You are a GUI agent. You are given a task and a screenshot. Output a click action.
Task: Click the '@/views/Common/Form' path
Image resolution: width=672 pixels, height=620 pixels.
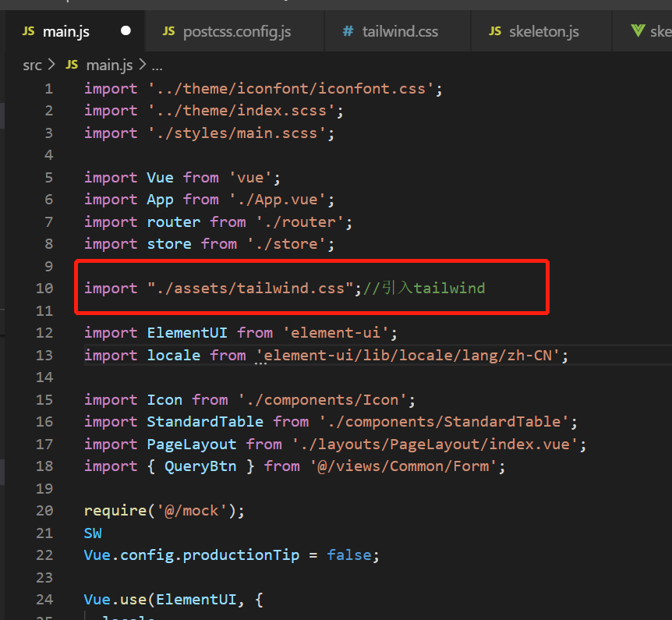click(x=403, y=466)
